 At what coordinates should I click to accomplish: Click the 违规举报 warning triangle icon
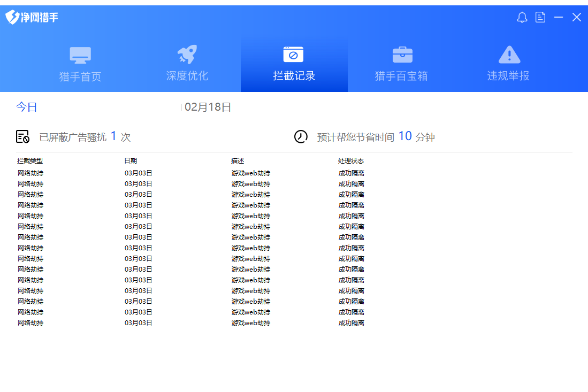pyautogui.click(x=508, y=53)
